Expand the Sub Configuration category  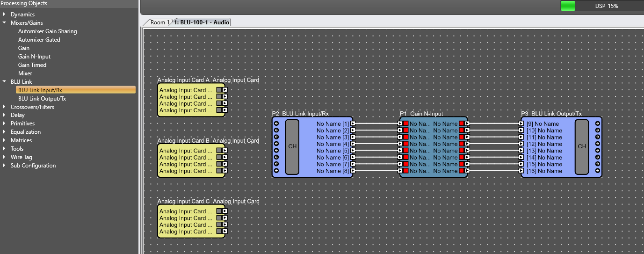click(4, 166)
